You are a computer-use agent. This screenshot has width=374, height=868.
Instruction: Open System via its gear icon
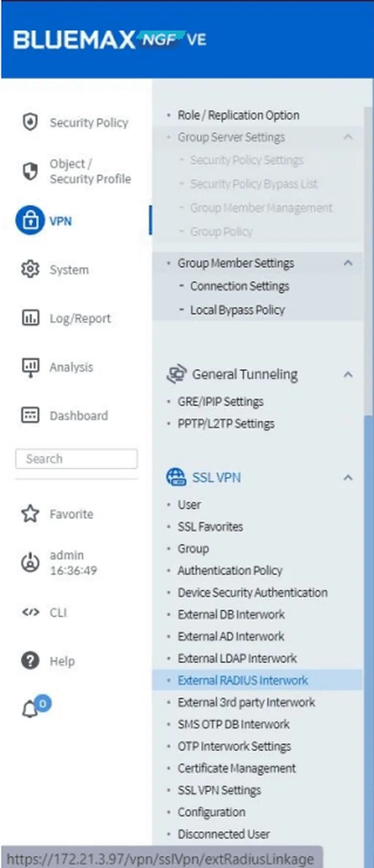[30, 269]
